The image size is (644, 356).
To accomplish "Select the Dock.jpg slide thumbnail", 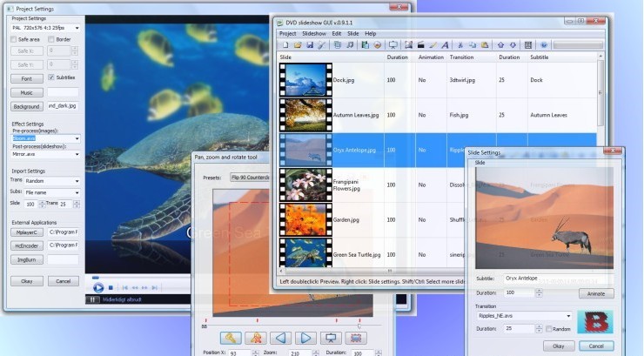I will pyautogui.click(x=305, y=80).
